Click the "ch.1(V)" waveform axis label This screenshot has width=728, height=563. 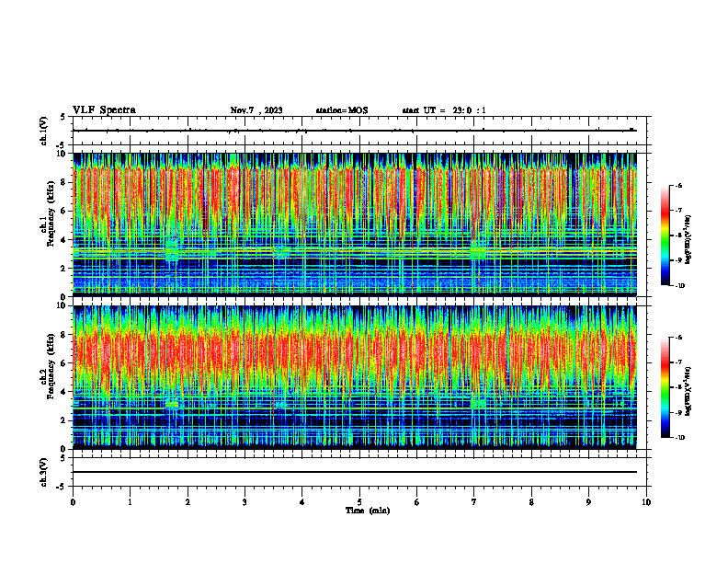click(x=44, y=131)
